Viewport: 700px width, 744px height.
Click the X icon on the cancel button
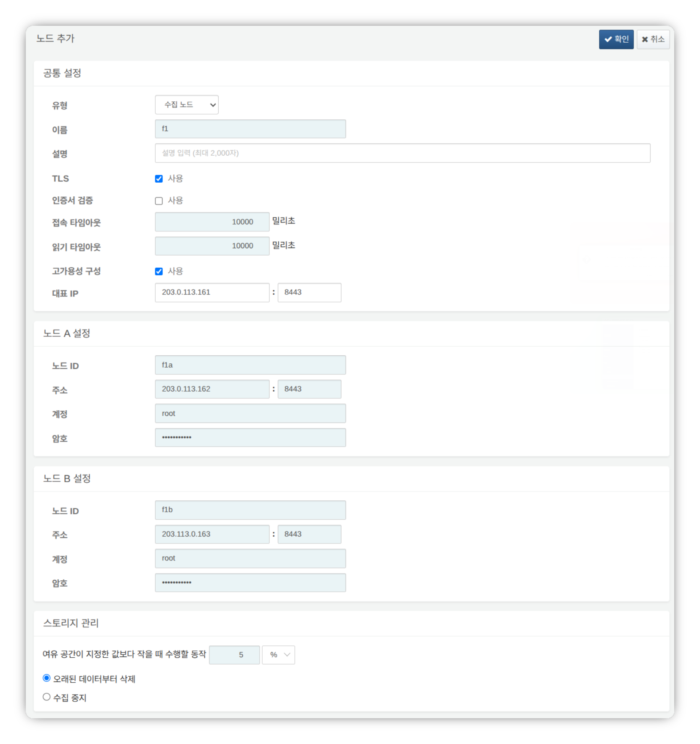pos(645,39)
